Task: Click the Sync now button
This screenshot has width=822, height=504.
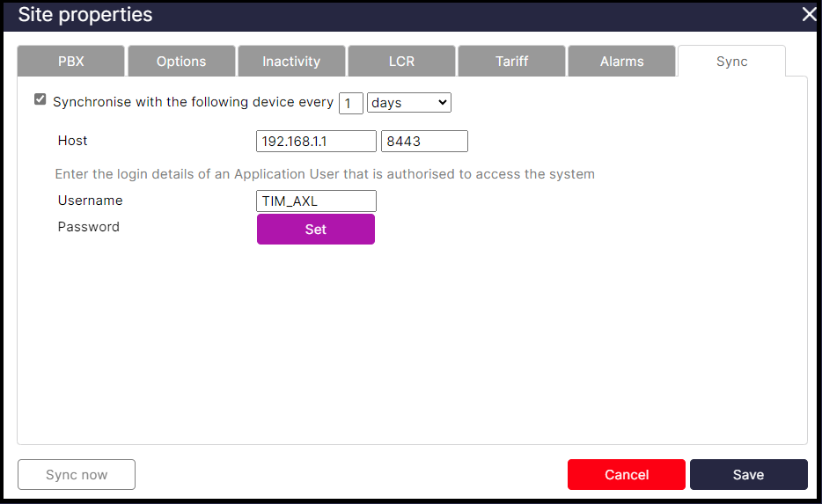Action: (x=77, y=475)
